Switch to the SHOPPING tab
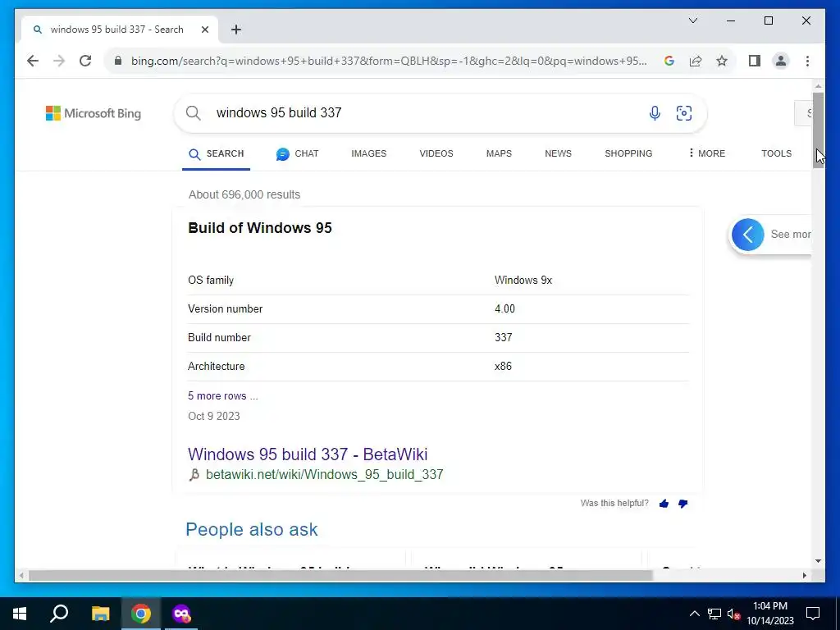 tap(628, 153)
